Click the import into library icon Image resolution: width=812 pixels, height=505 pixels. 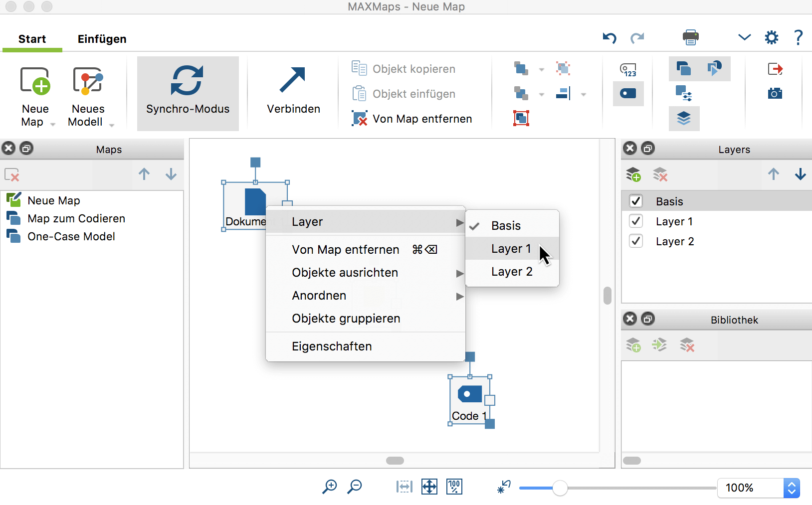(659, 345)
